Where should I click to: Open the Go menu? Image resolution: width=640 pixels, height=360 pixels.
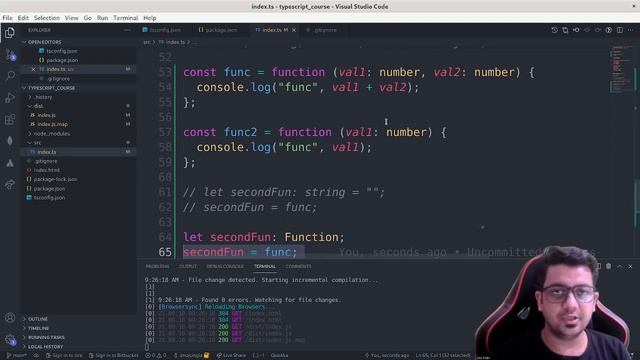click(x=87, y=18)
